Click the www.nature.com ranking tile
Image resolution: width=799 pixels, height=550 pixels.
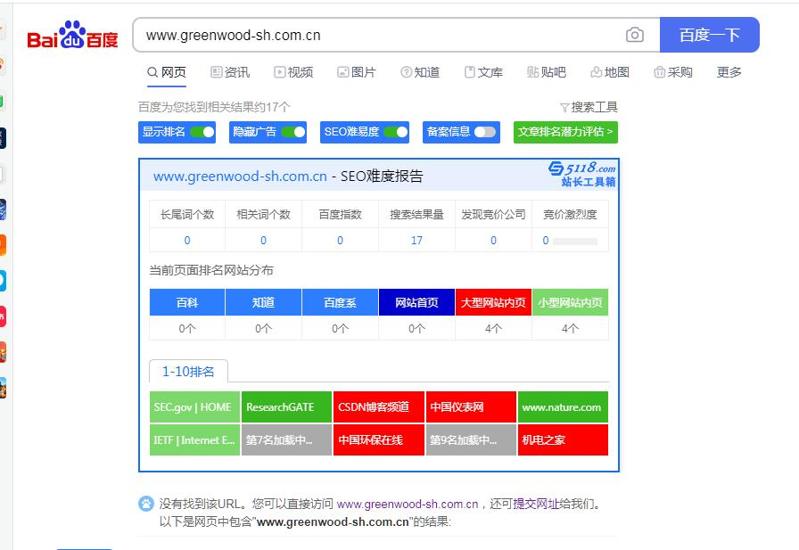click(563, 407)
